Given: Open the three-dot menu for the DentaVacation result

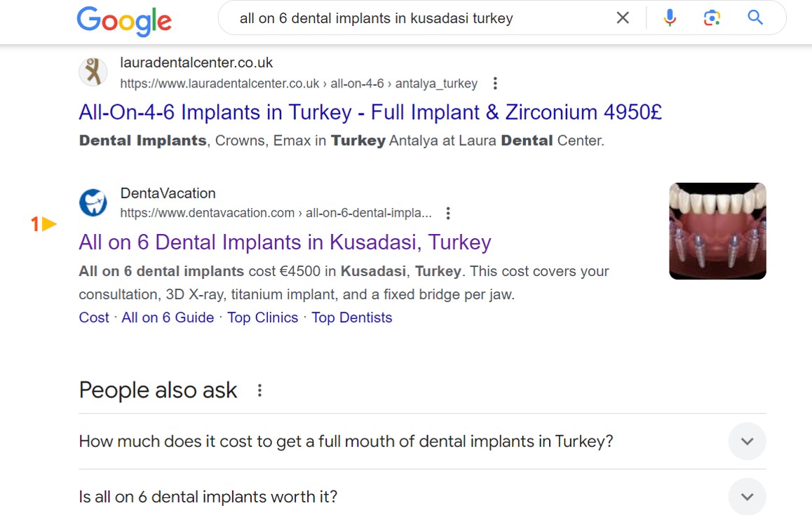Looking at the screenshot, I should pyautogui.click(x=448, y=213).
